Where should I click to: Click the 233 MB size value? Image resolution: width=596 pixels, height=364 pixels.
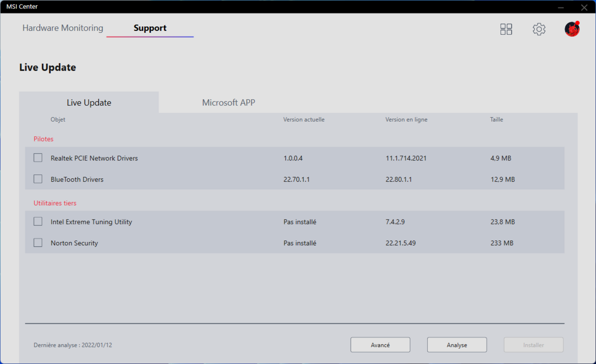pyautogui.click(x=502, y=243)
